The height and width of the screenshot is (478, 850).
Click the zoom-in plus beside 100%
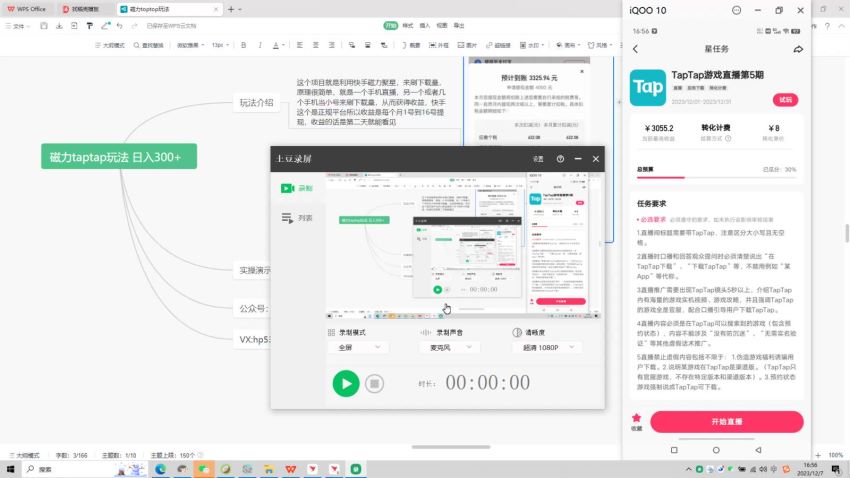click(818, 455)
